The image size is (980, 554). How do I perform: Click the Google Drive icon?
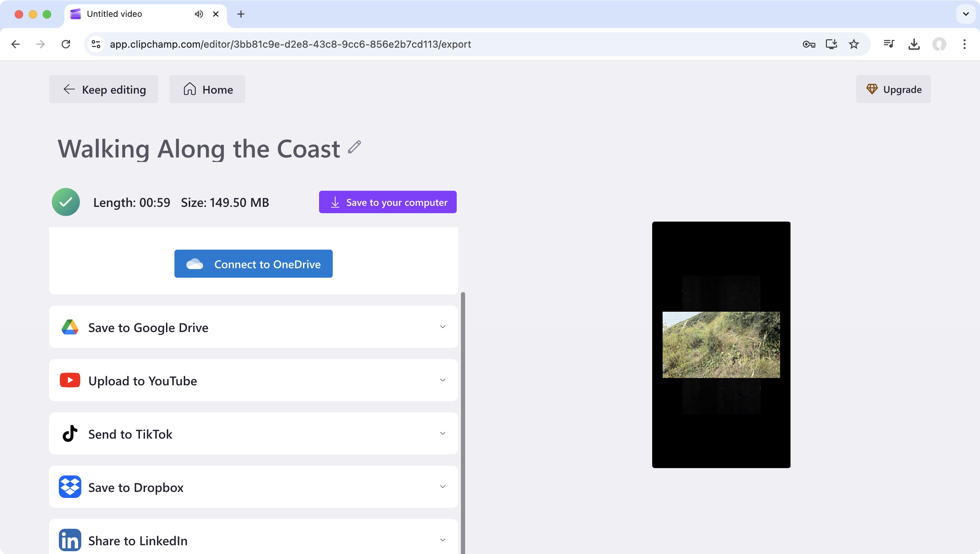point(70,327)
